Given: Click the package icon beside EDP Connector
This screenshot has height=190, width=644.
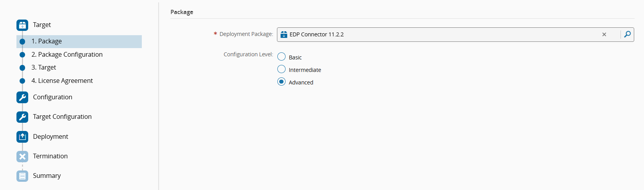Looking at the screenshot, I should pyautogui.click(x=284, y=34).
